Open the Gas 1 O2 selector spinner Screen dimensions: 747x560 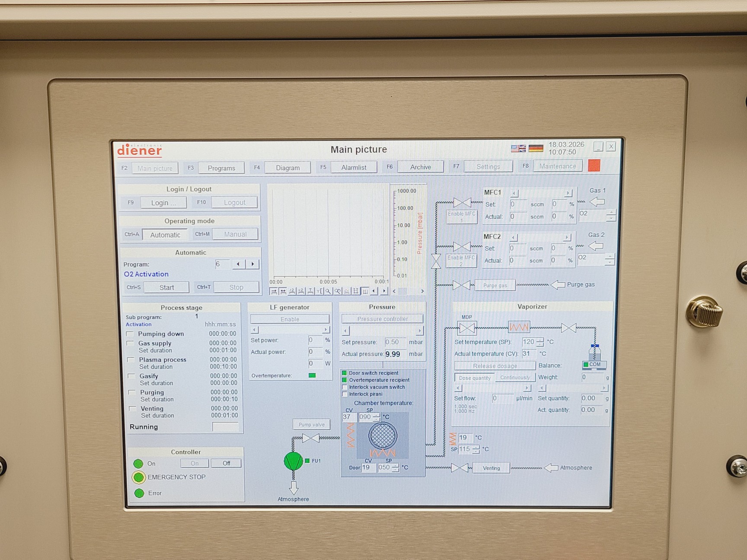(611, 214)
